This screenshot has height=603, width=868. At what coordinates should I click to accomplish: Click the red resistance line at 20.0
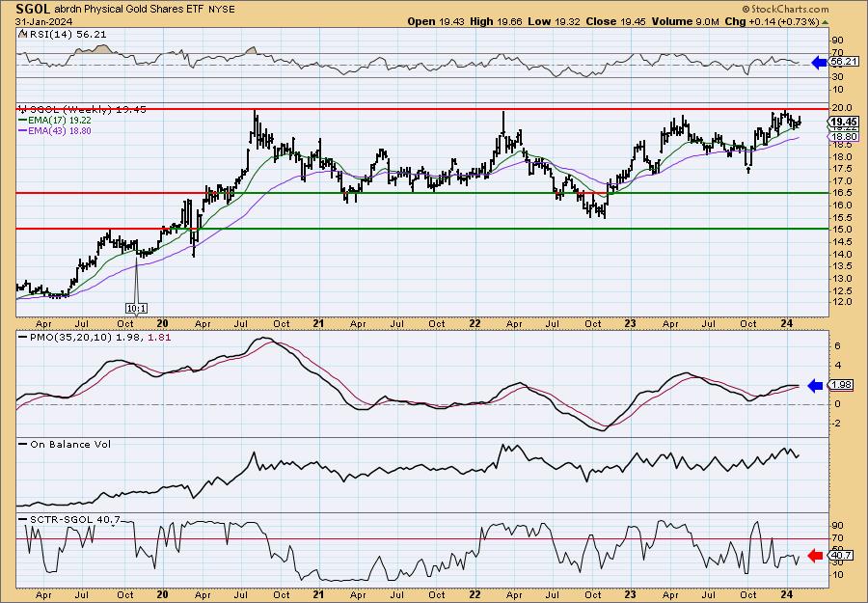pyautogui.click(x=421, y=109)
